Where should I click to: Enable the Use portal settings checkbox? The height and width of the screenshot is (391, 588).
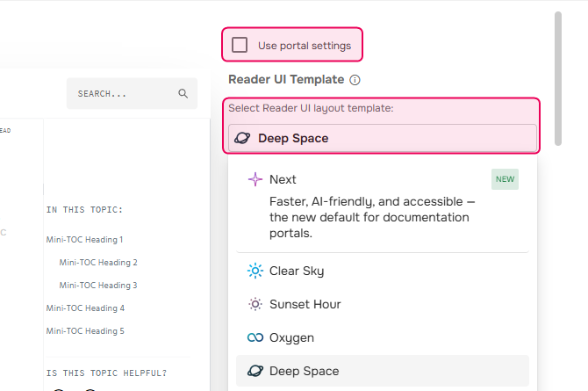pyautogui.click(x=240, y=45)
